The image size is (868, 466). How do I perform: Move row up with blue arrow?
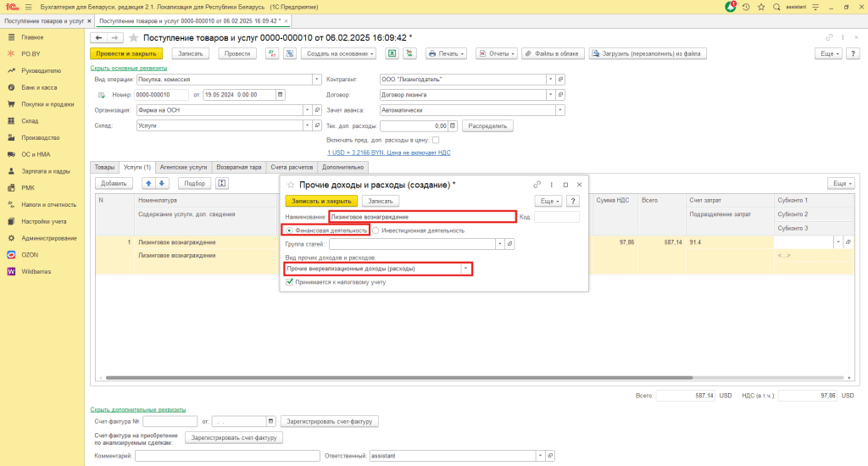[x=148, y=183]
